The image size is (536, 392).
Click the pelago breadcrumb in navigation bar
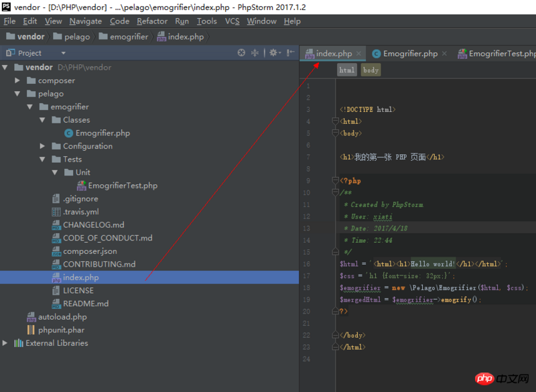(72, 37)
